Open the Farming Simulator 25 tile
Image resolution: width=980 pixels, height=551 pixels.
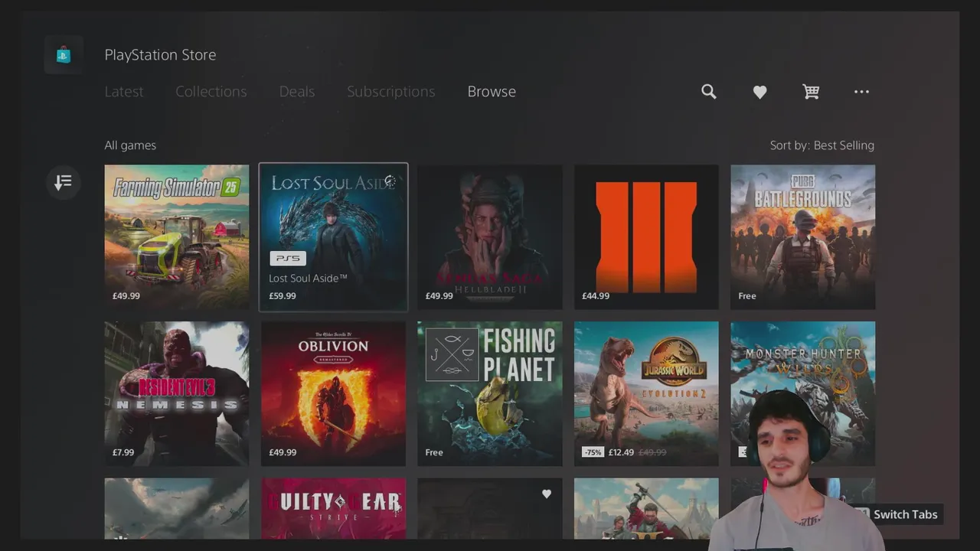click(x=177, y=237)
